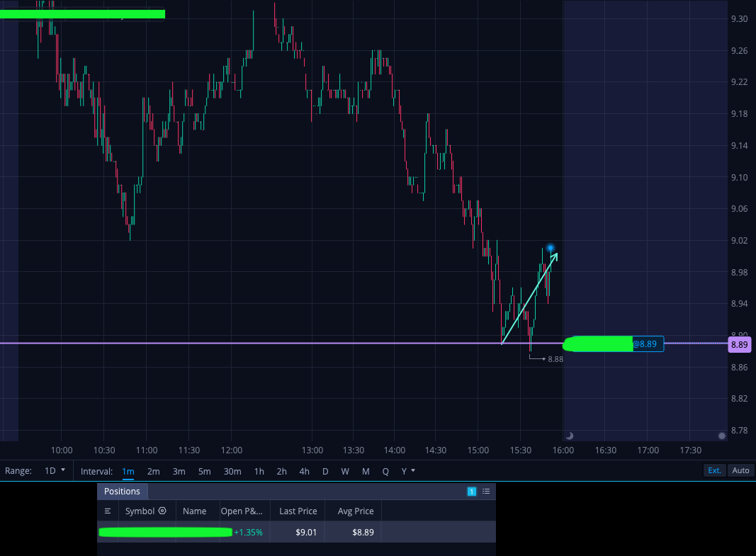Sort by Avg Price column header
This screenshot has height=556, width=756.
(356, 511)
